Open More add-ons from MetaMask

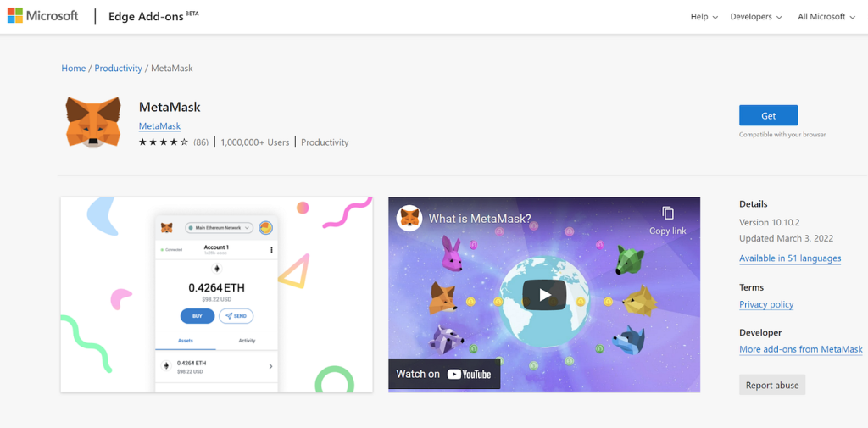pos(800,349)
